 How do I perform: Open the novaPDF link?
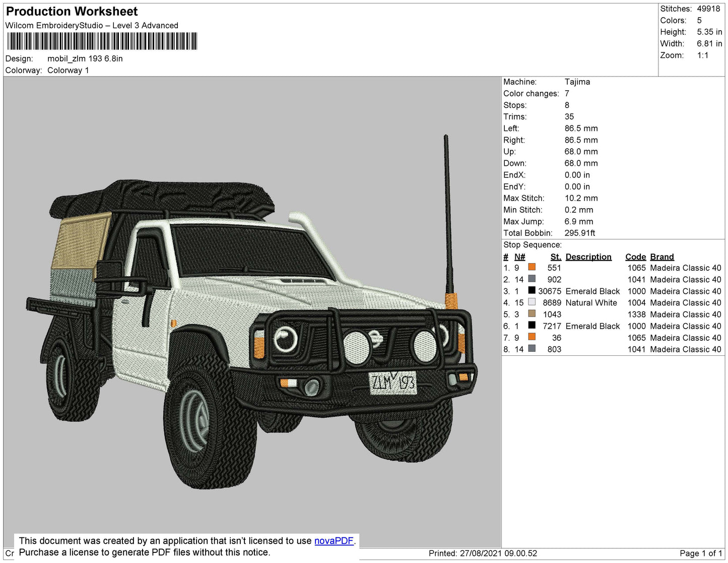point(334,541)
